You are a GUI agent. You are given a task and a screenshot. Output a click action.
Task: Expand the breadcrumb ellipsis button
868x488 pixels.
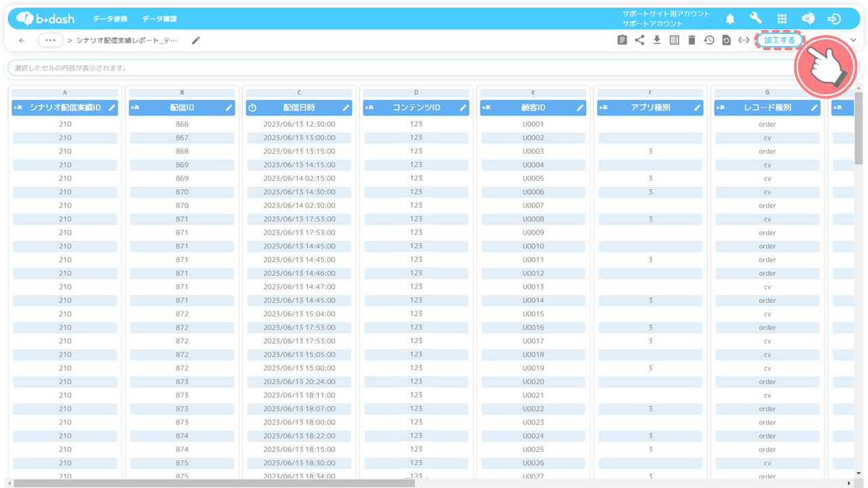(50, 40)
